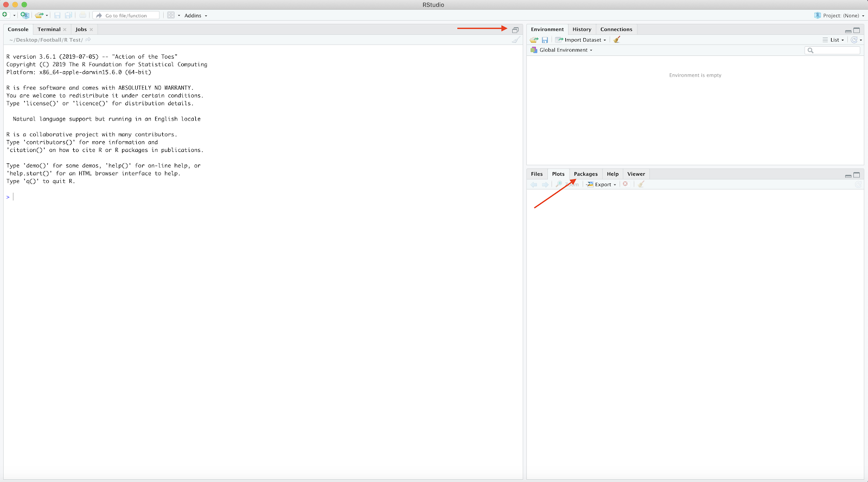Restore the Console pane size icon
The image size is (868, 482).
[515, 30]
